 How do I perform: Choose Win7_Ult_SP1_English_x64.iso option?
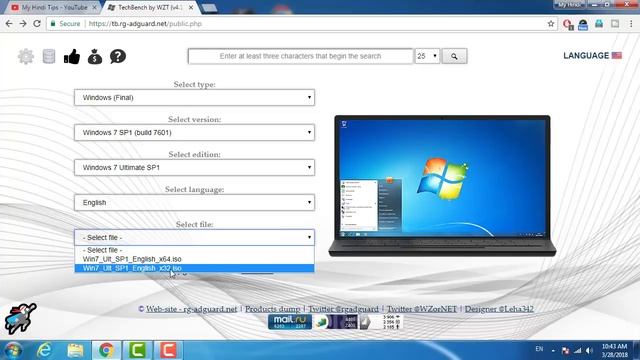tap(194, 259)
